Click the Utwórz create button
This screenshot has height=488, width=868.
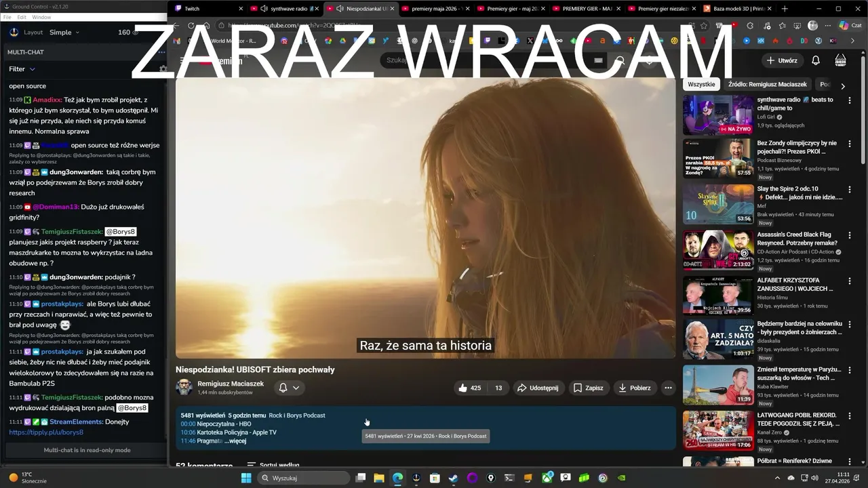point(782,60)
